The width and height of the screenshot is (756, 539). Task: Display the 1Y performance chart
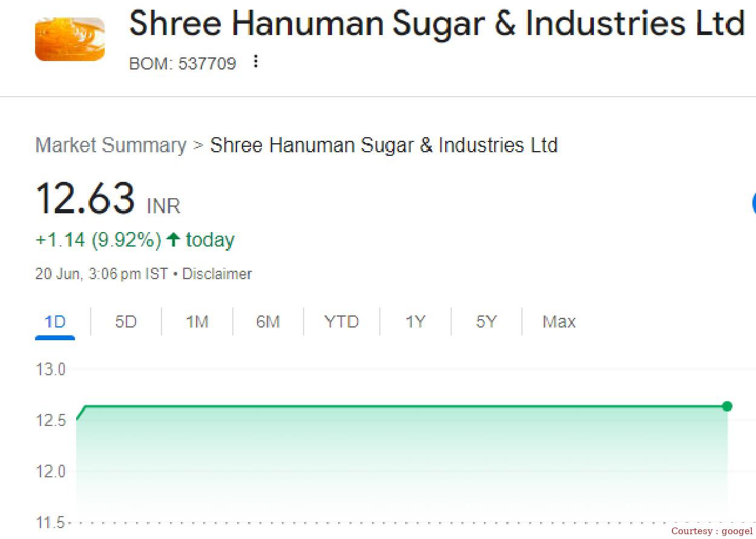coord(415,321)
